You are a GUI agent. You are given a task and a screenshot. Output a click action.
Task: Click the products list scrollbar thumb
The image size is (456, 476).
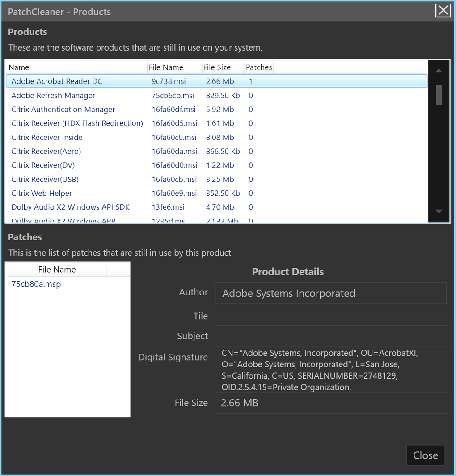(x=439, y=95)
